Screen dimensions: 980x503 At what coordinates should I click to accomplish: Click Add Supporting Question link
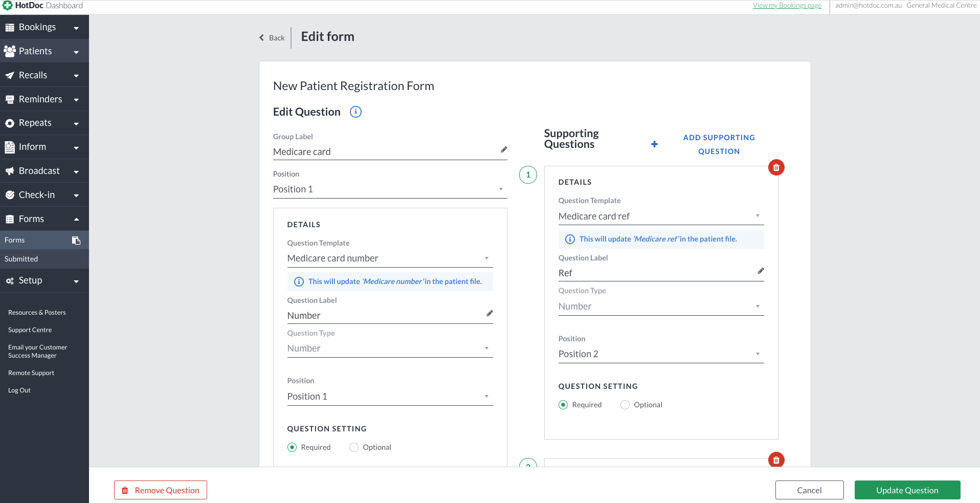(719, 144)
